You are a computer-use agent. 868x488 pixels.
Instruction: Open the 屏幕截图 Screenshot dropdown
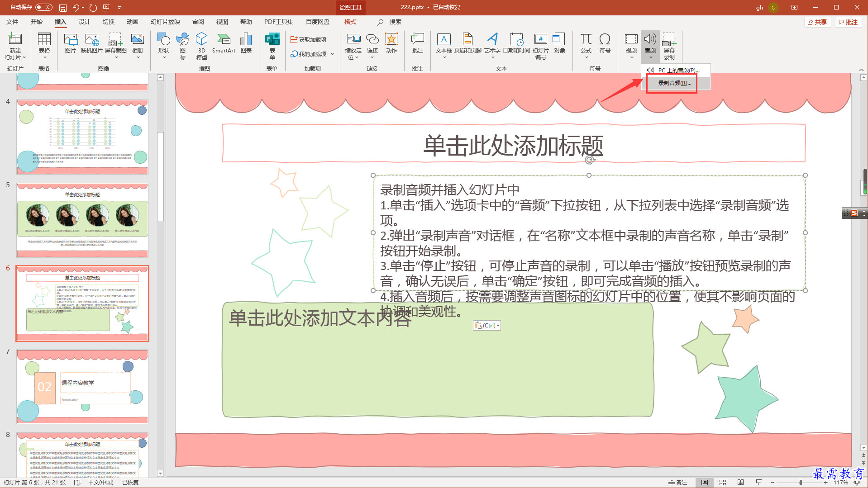tap(115, 46)
